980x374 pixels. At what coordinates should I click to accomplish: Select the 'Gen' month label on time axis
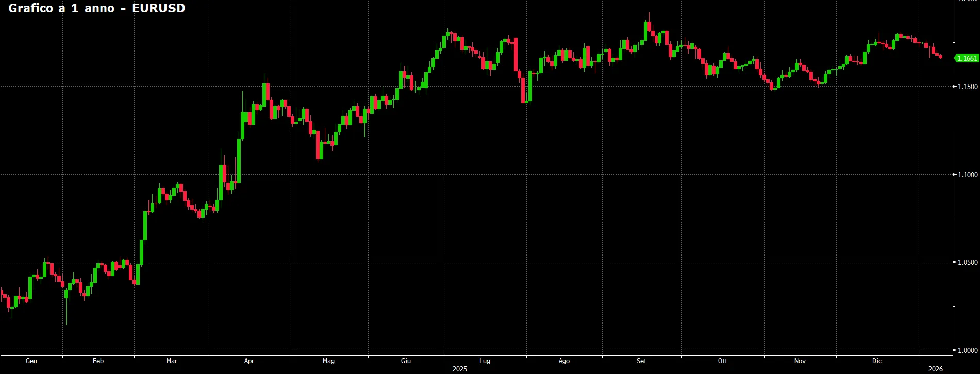pos(31,361)
